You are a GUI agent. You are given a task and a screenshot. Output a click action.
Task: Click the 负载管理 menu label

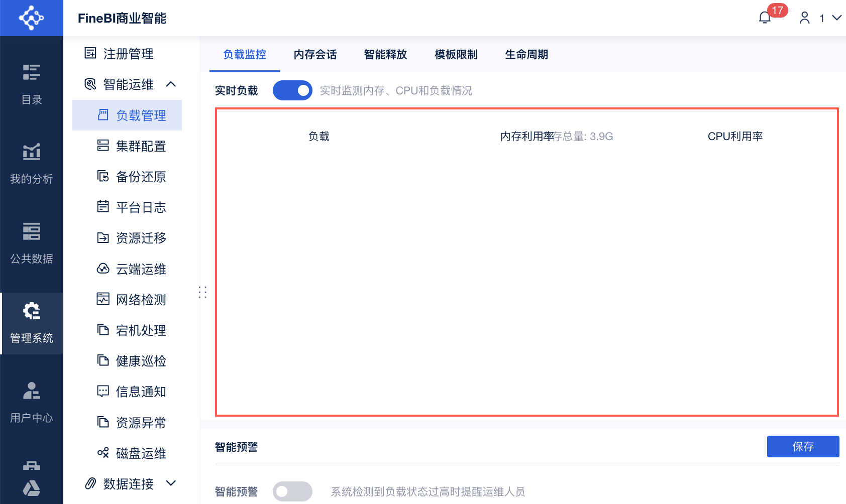(x=141, y=115)
